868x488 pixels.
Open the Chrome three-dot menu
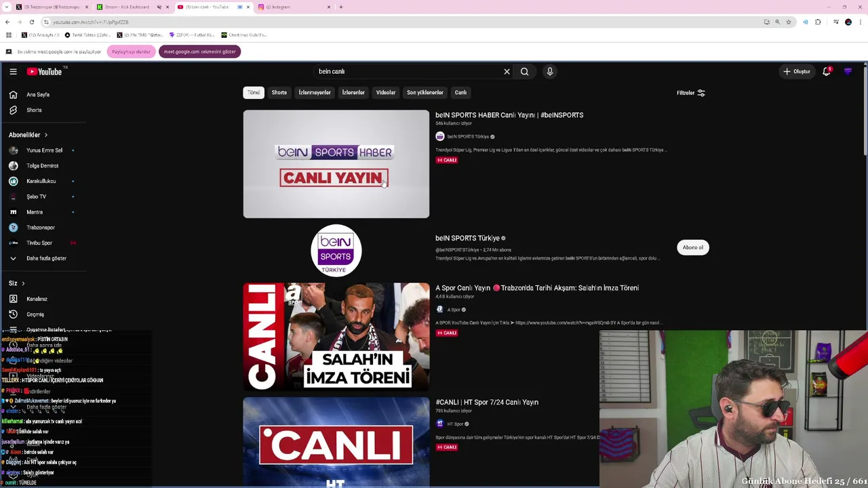point(860,22)
